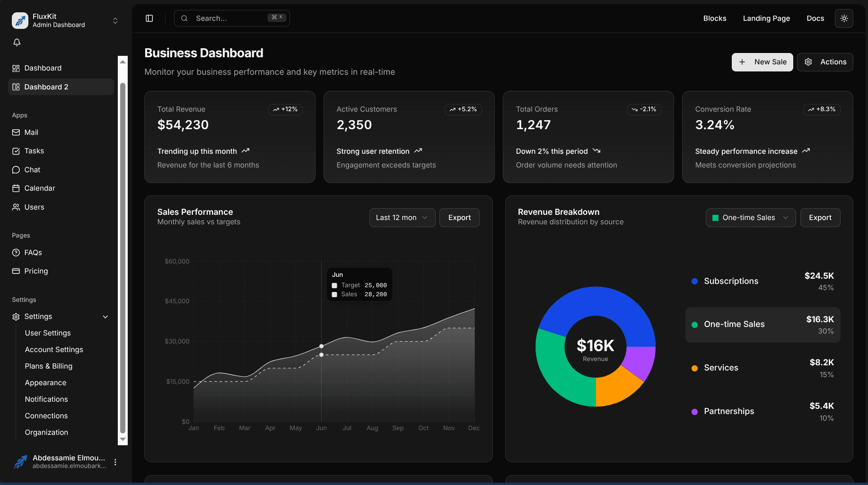The height and width of the screenshot is (485, 868).
Task: Collapse the sidebar using panel toggle icon
Action: 149,18
